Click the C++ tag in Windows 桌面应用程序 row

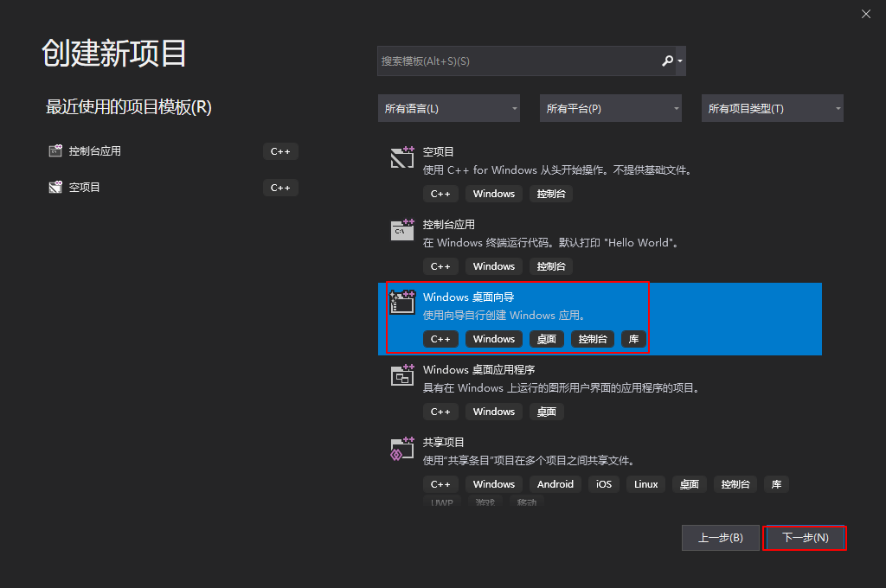(440, 412)
